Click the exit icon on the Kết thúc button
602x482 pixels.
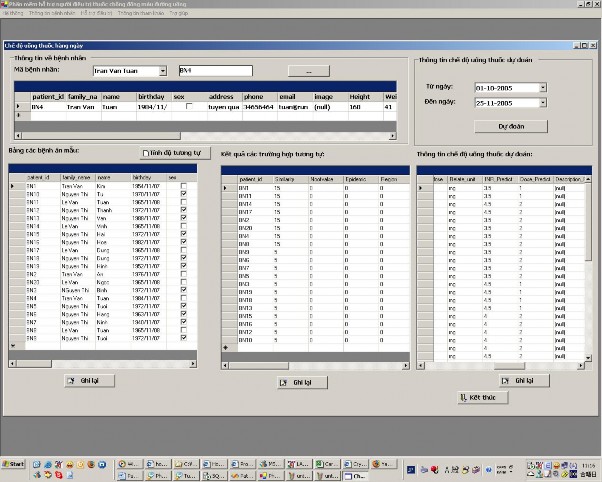click(x=463, y=397)
